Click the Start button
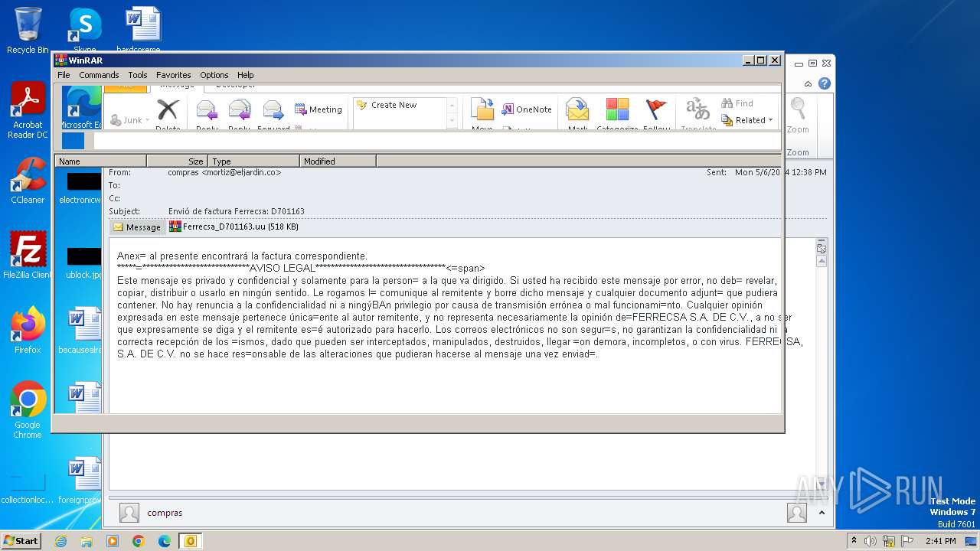The image size is (980, 551). pos(21,540)
